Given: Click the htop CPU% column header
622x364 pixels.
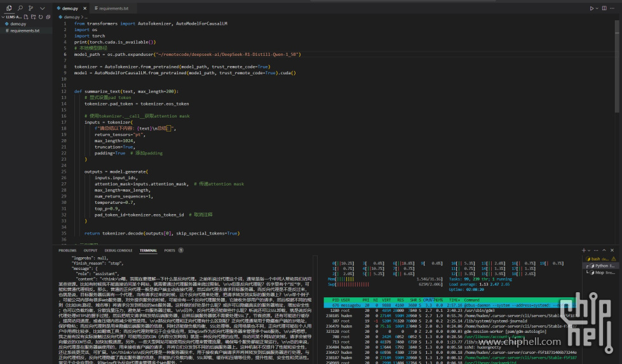Looking at the screenshot, I should click(x=428, y=300).
